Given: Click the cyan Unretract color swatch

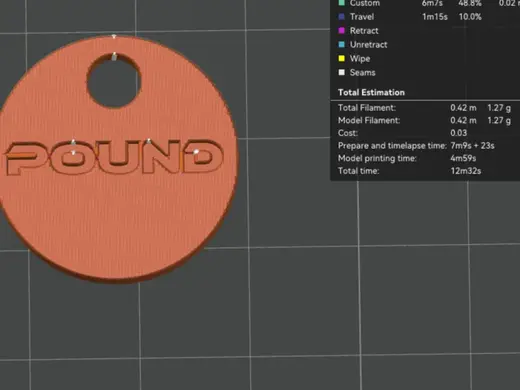Looking at the screenshot, I should (341, 44).
